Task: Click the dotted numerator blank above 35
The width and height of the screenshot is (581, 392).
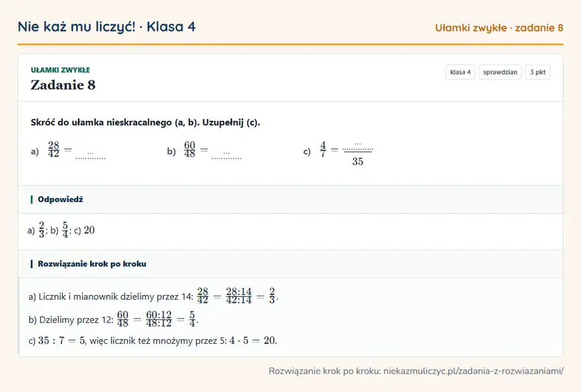Action: coord(358,146)
